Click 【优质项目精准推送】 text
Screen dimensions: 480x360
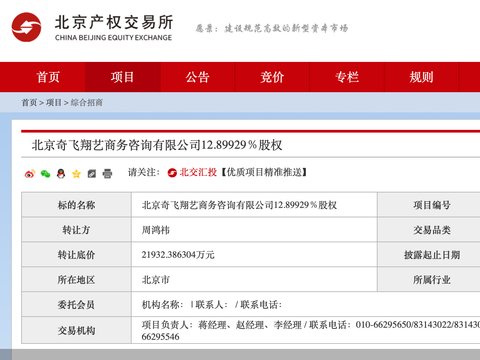tap(264, 172)
